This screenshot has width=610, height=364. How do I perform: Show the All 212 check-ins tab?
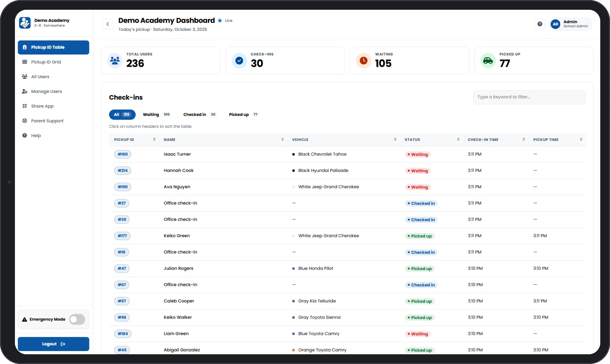[122, 115]
